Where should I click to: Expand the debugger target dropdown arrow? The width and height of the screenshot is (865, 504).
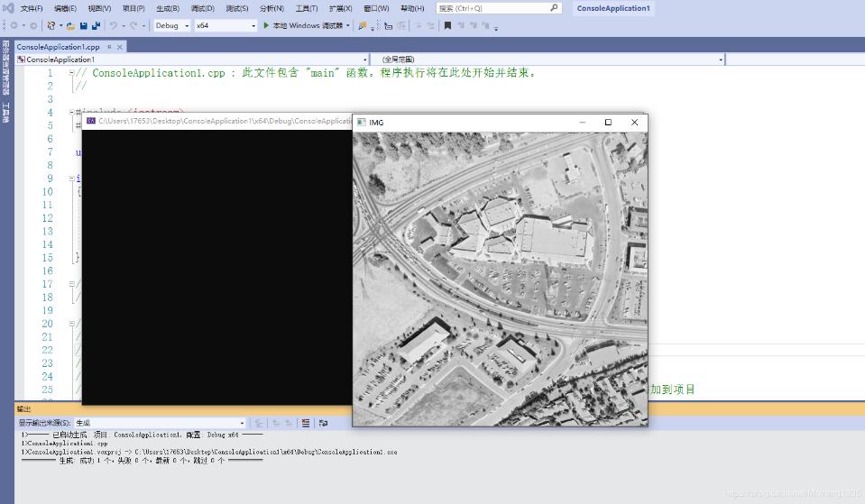[x=348, y=25]
